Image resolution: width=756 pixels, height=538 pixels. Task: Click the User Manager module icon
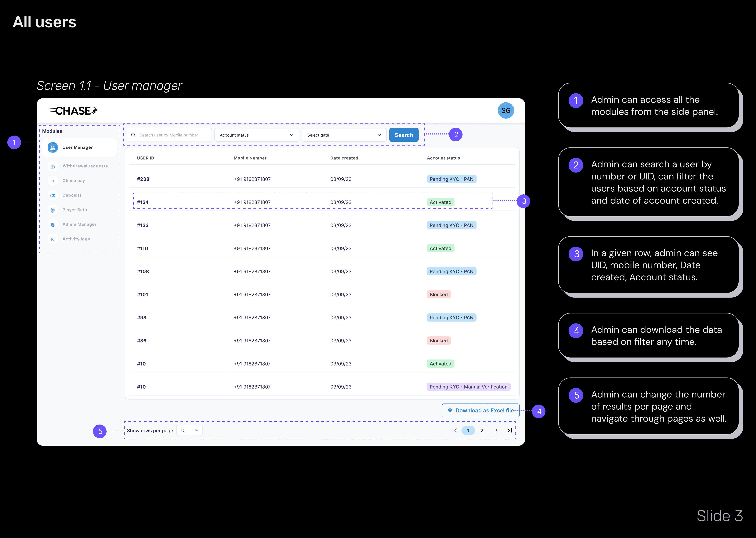pos(53,147)
